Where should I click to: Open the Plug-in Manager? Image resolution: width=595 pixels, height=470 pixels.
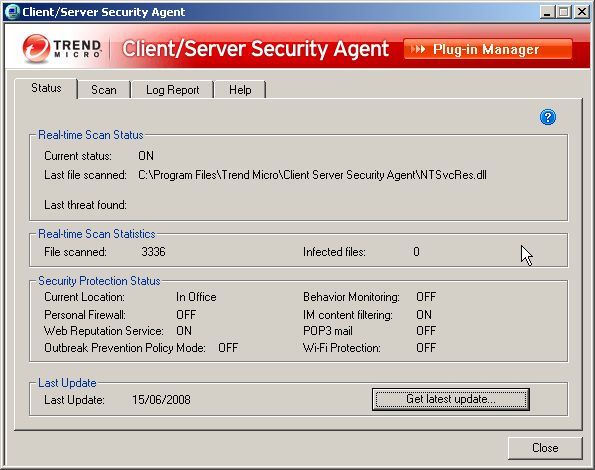click(488, 49)
